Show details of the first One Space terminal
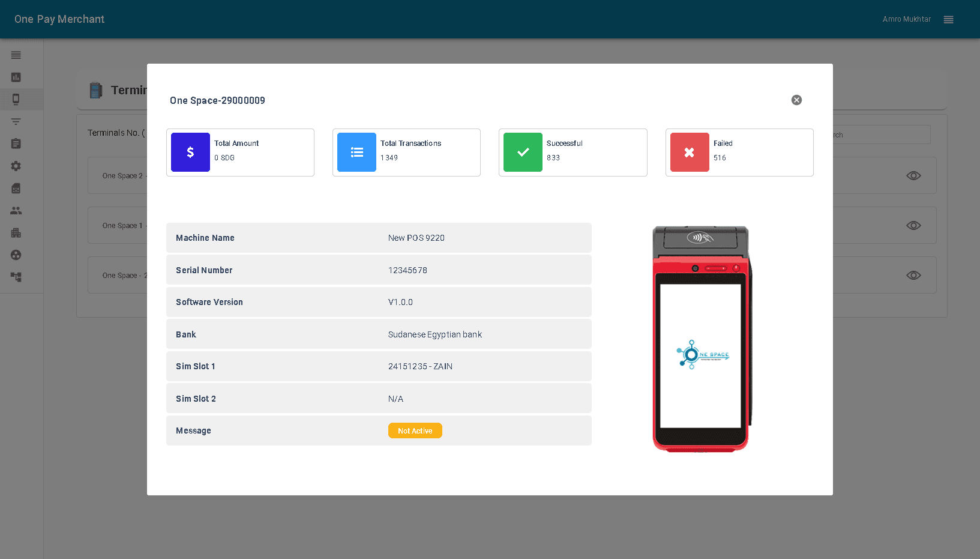Image resolution: width=980 pixels, height=559 pixels. (x=913, y=175)
